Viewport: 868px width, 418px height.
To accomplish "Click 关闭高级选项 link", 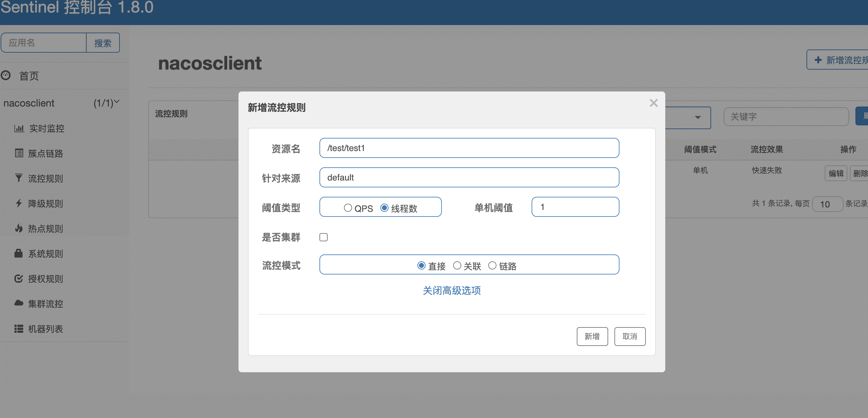I will pos(452,290).
